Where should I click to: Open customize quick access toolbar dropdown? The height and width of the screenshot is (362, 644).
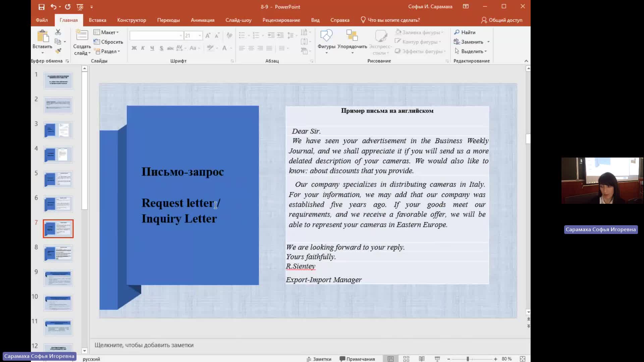92,7
